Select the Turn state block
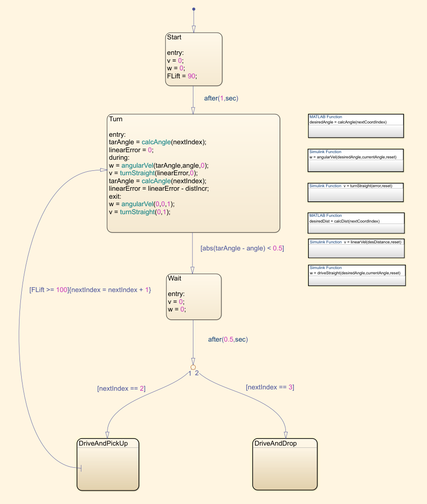The height and width of the screenshot is (504, 427). point(193,173)
